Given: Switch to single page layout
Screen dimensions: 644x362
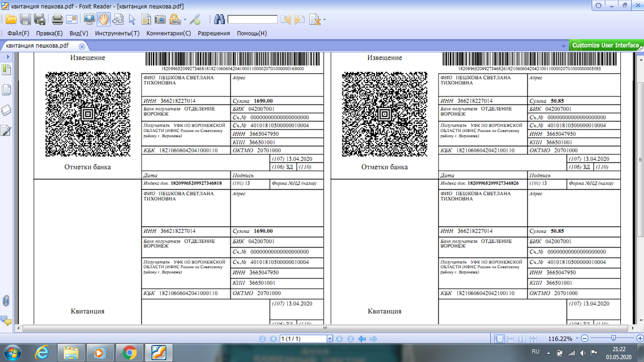Looking at the screenshot, I should tap(500, 339).
